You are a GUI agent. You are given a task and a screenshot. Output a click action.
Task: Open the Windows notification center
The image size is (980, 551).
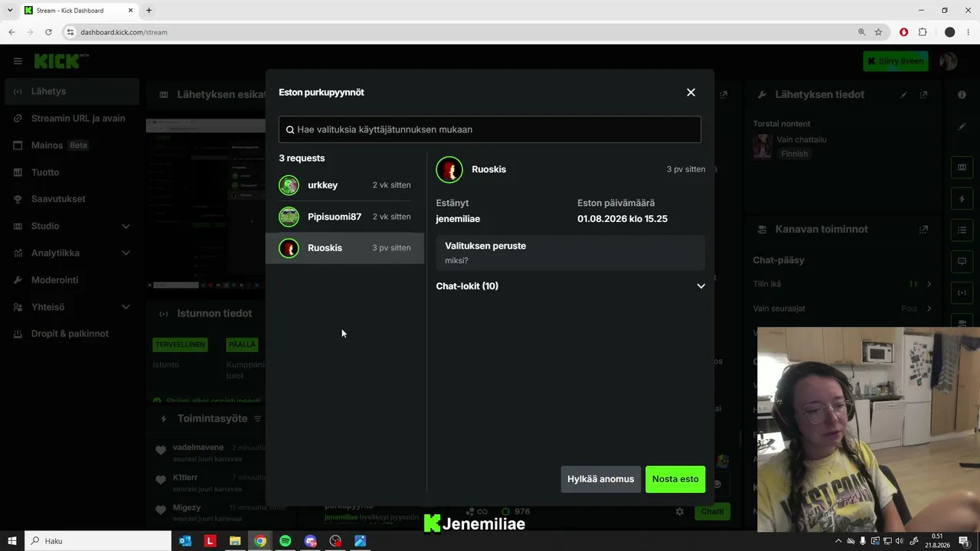[964, 541]
